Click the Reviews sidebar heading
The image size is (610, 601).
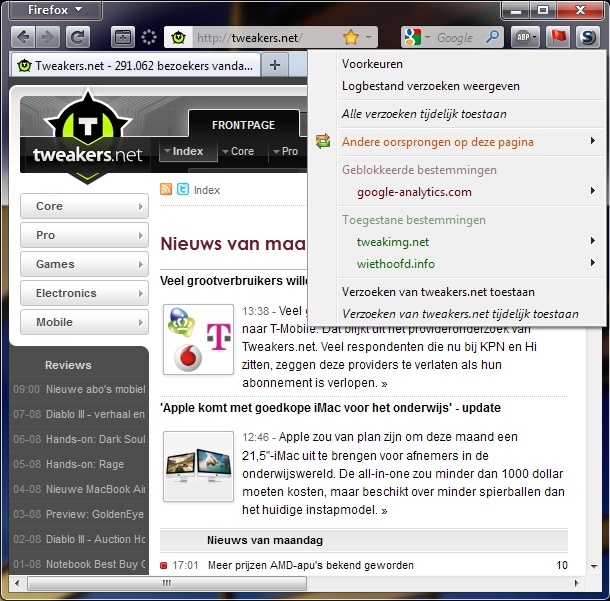[x=68, y=365]
